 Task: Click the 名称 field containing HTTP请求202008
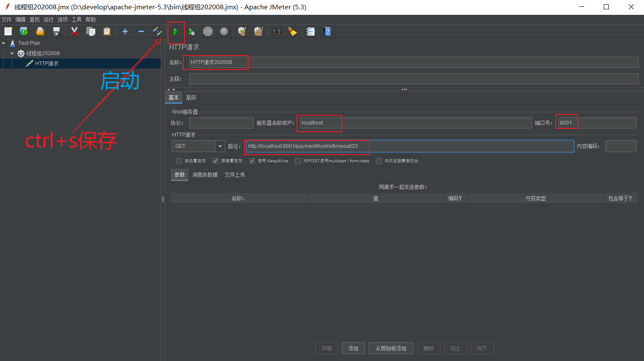click(x=414, y=62)
